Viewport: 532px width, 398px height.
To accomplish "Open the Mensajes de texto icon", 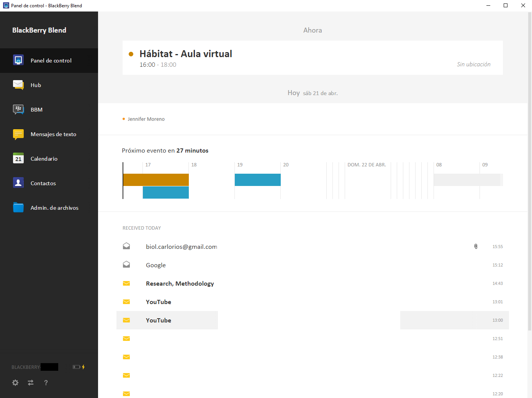I will click(18, 134).
